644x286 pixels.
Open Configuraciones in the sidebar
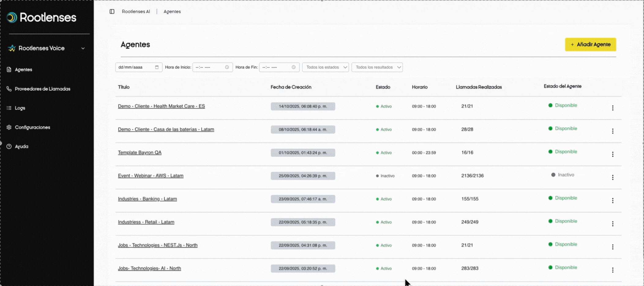[32, 127]
